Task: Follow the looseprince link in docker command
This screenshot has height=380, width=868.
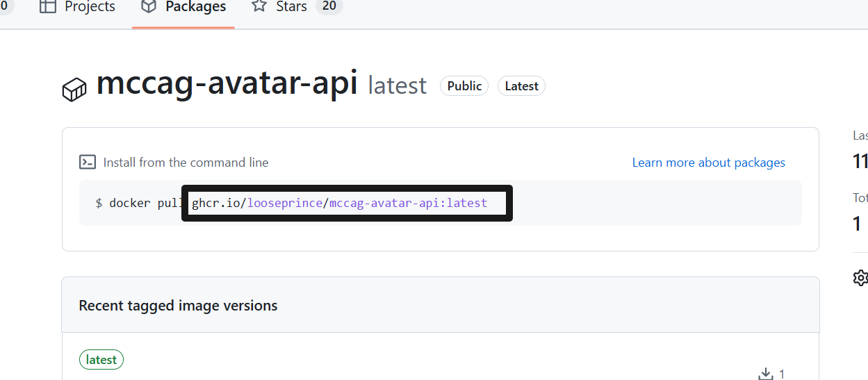Action: (x=285, y=204)
